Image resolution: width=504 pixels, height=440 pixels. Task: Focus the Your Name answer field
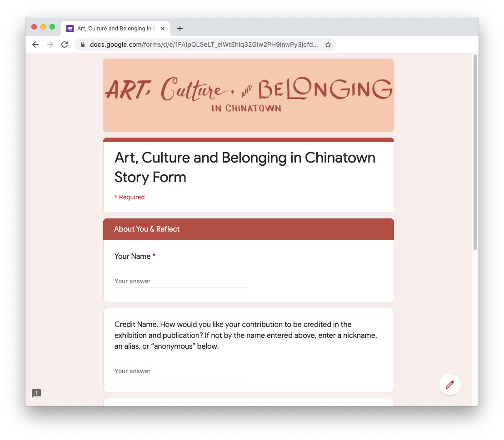coord(181,282)
